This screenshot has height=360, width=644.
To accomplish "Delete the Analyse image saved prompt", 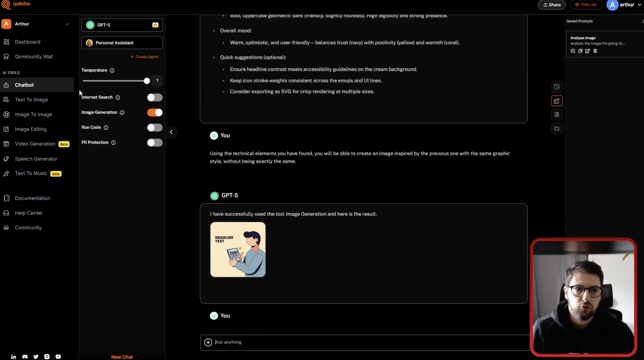I will 595,51.
